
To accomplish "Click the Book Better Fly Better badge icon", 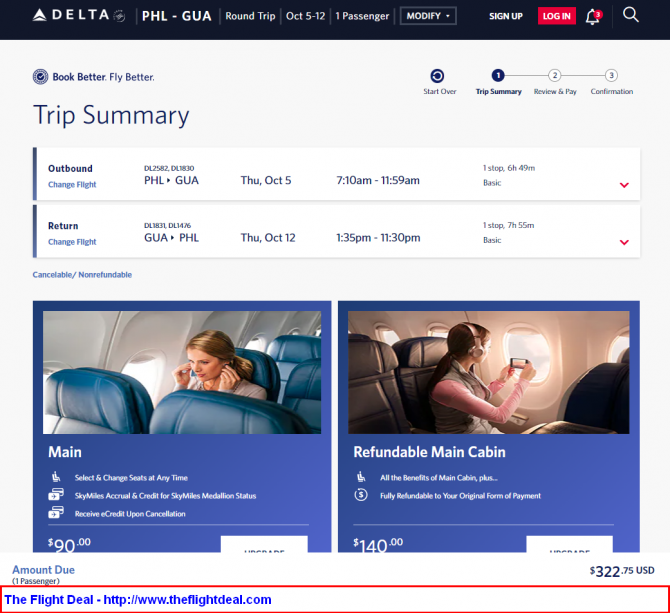I will [41, 77].
